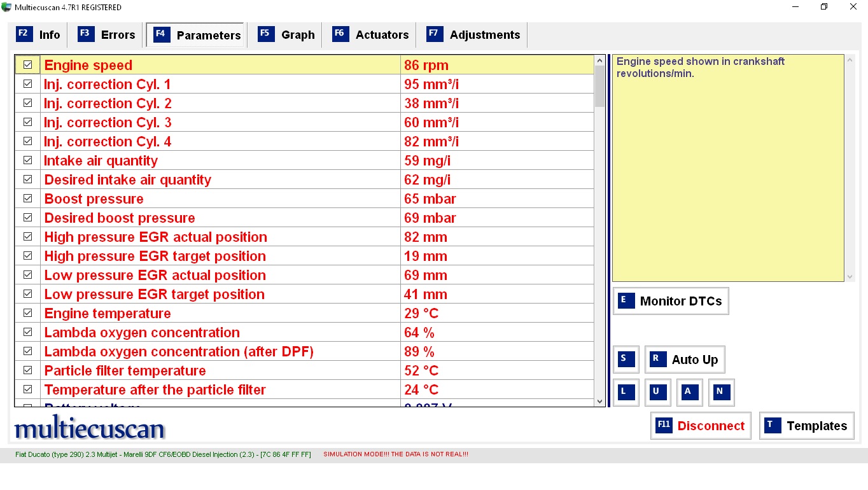Disconnect from the ECU
868x490 pixels.
[x=701, y=426]
